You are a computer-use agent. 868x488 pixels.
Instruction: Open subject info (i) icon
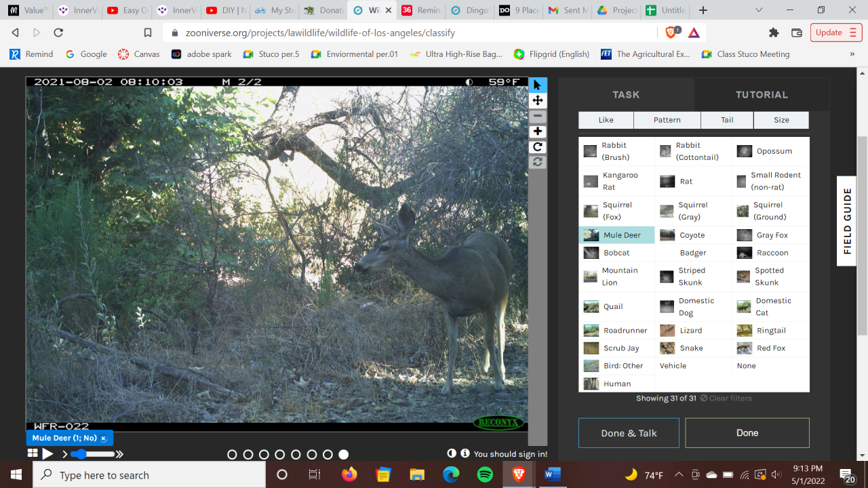pos(465,453)
